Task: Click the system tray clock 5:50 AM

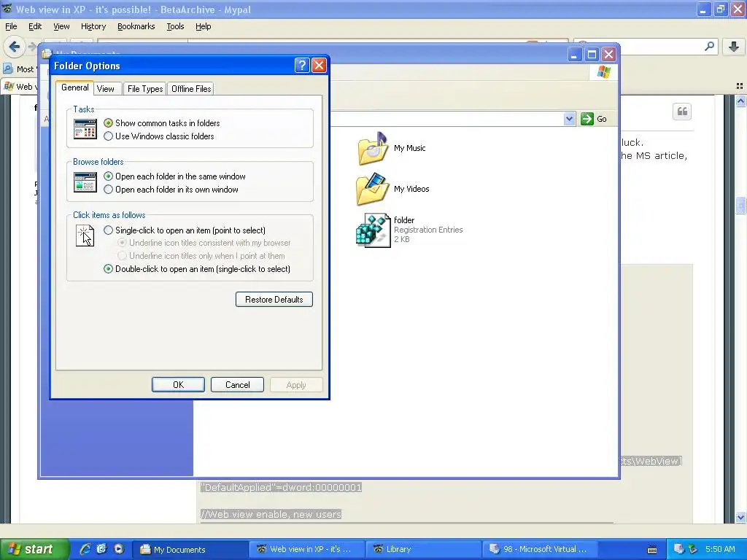Action: (x=720, y=549)
